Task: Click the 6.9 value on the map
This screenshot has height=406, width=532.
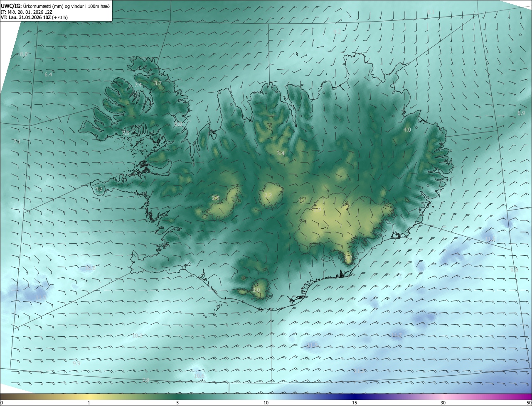Action: pos(521,113)
